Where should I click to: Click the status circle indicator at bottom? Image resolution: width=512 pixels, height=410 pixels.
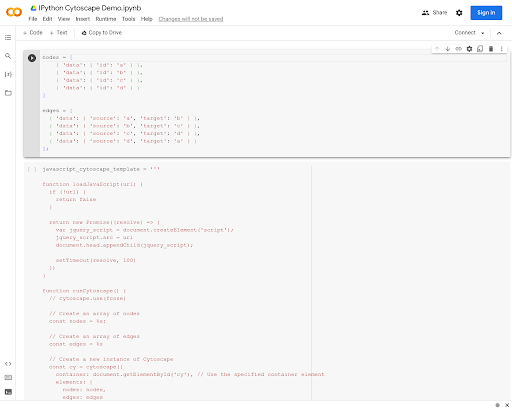click(x=497, y=405)
